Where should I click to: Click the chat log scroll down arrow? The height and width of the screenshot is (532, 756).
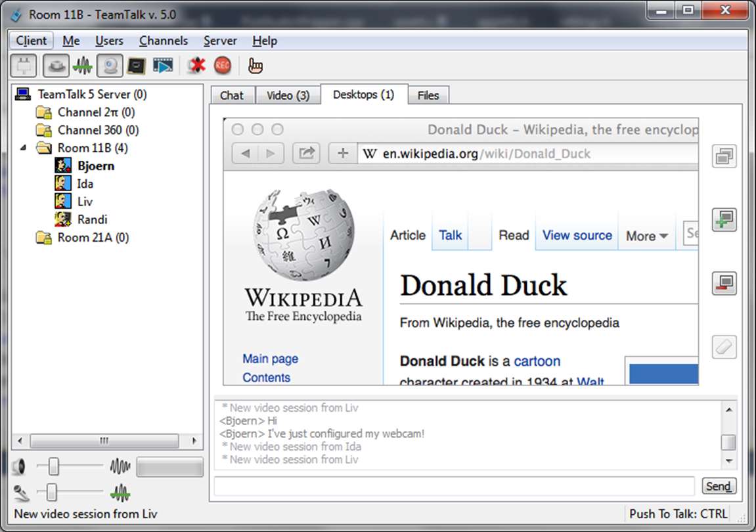click(x=728, y=461)
